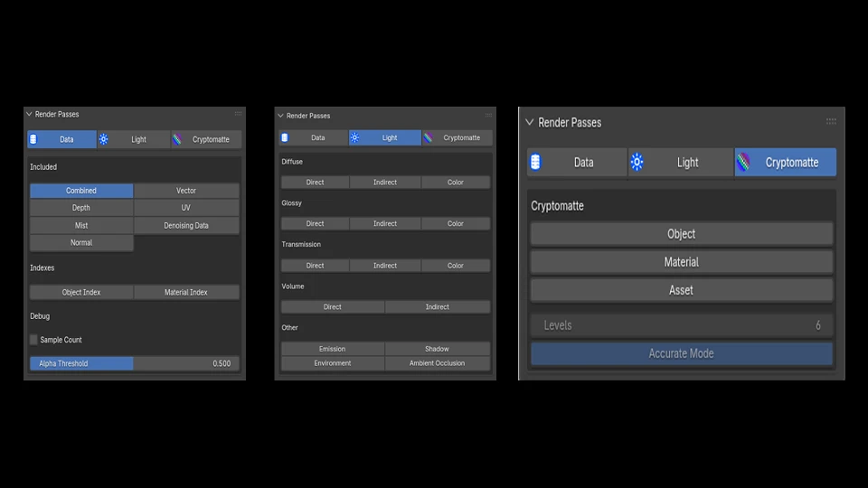Image resolution: width=868 pixels, height=488 pixels.
Task: Check the Sample Count checkbox
Action: pos(33,340)
